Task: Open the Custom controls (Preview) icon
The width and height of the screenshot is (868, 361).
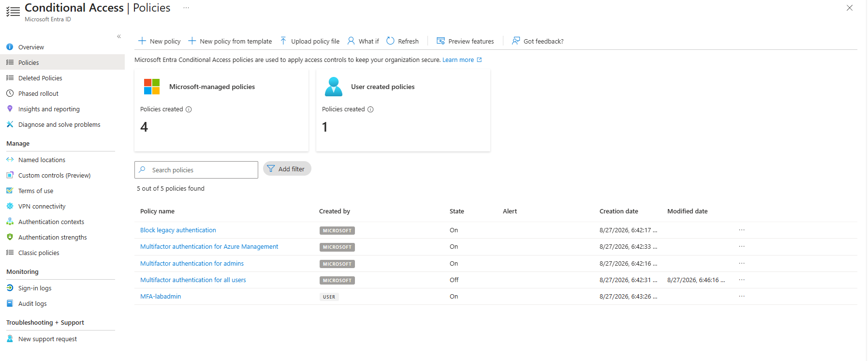Action: 10,175
